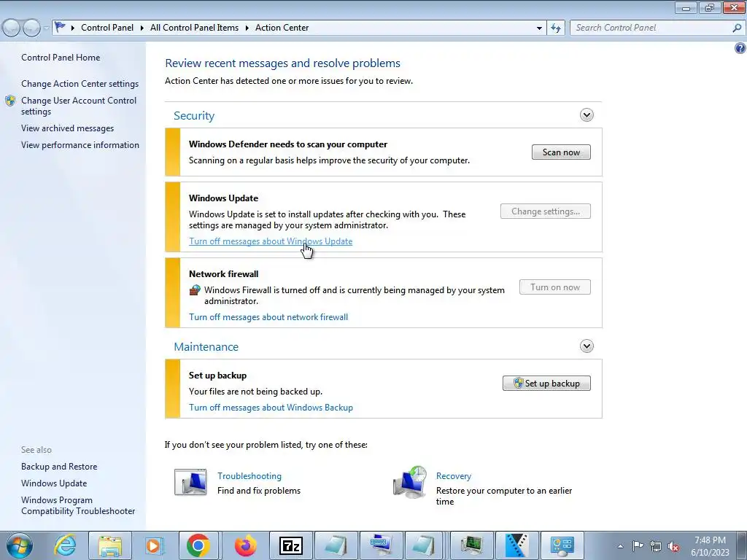Click the search magnifier icon

pyautogui.click(x=737, y=28)
